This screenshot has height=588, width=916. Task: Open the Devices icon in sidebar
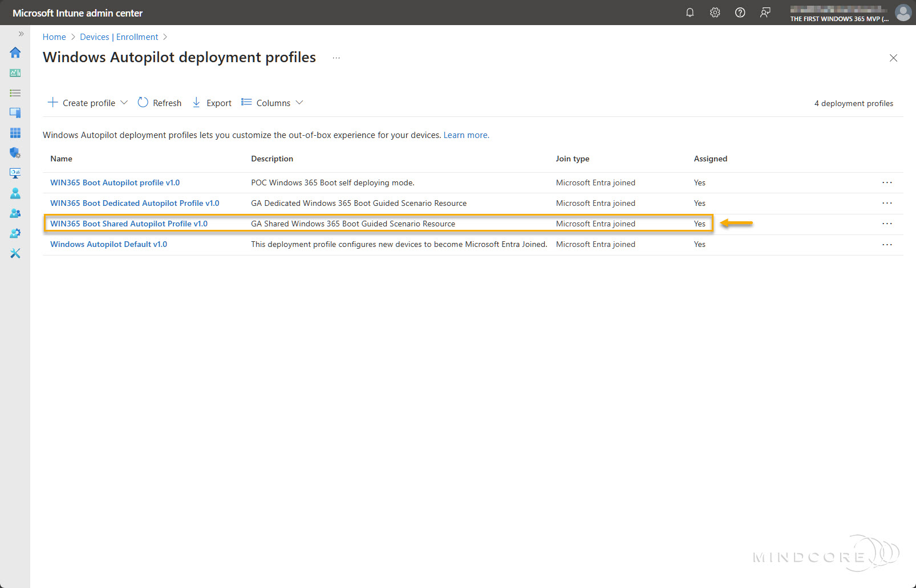15,113
